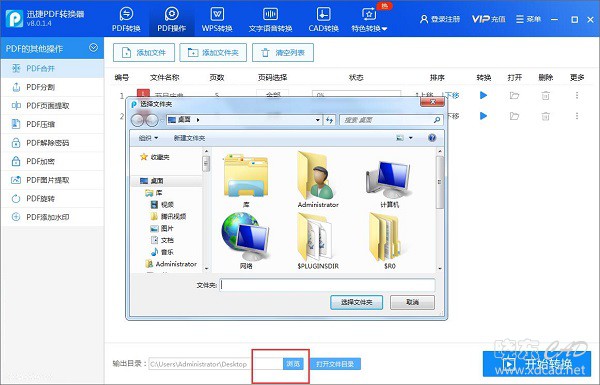
Task: Choose PDF压缩 in the sidebar
Action: tap(52, 124)
